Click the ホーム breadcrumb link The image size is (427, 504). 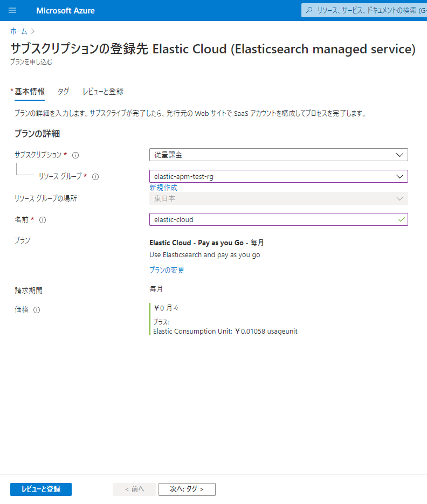[x=19, y=31]
